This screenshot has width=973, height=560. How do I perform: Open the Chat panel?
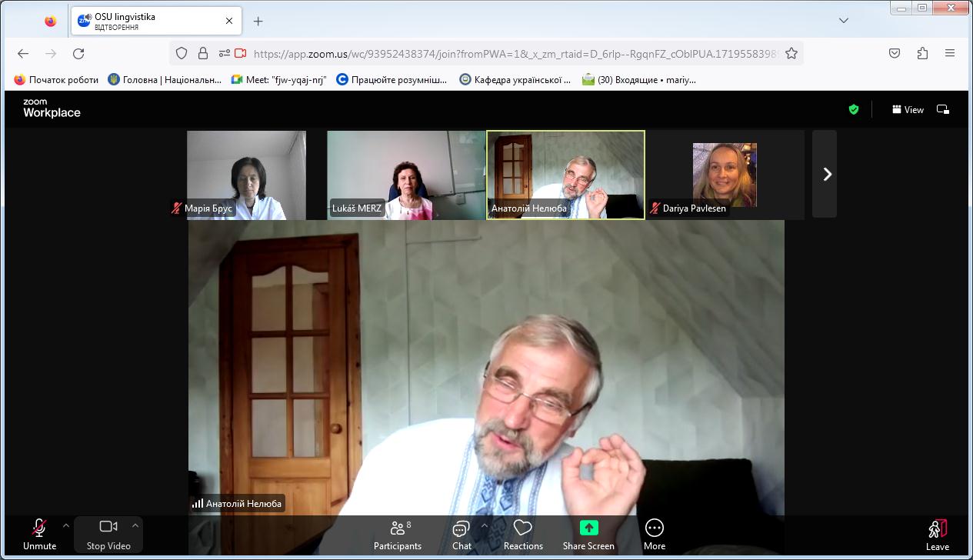(x=462, y=535)
